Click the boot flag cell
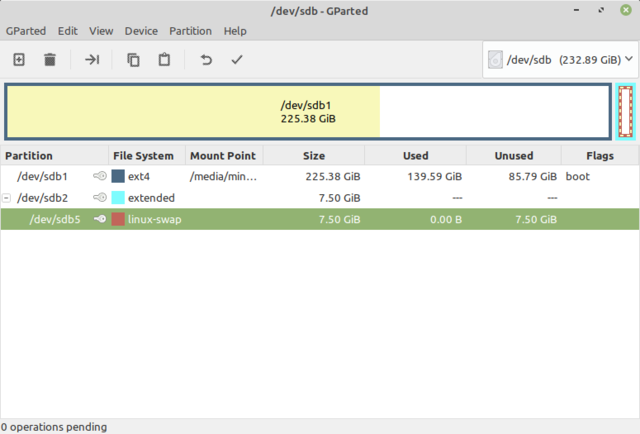 [x=578, y=176]
